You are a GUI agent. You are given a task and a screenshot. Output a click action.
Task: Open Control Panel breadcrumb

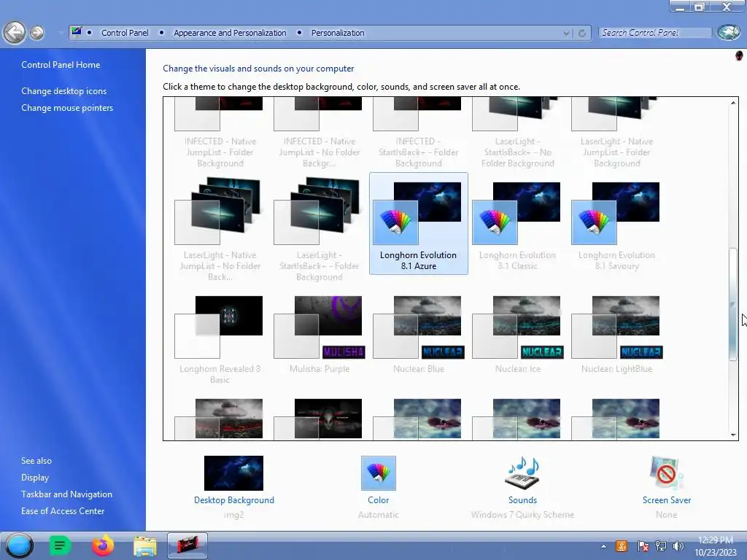[x=125, y=33]
